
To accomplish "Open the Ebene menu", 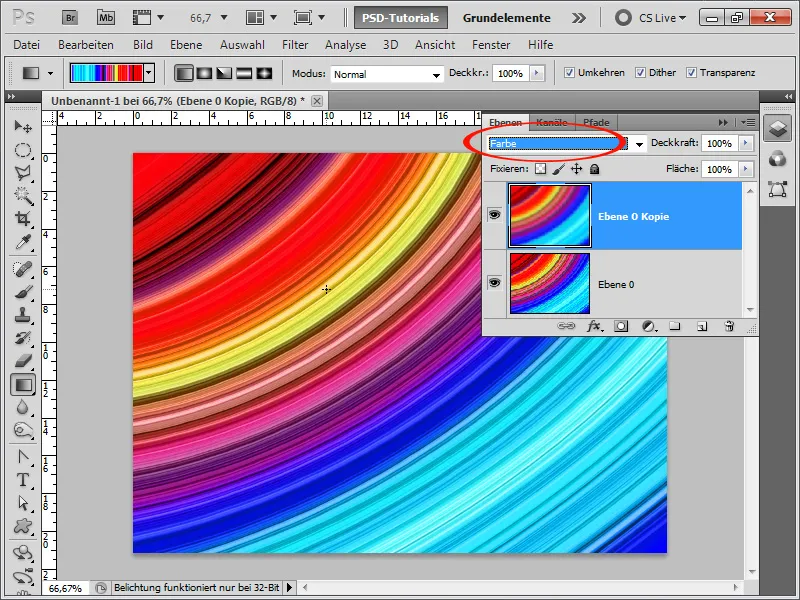I will point(186,45).
